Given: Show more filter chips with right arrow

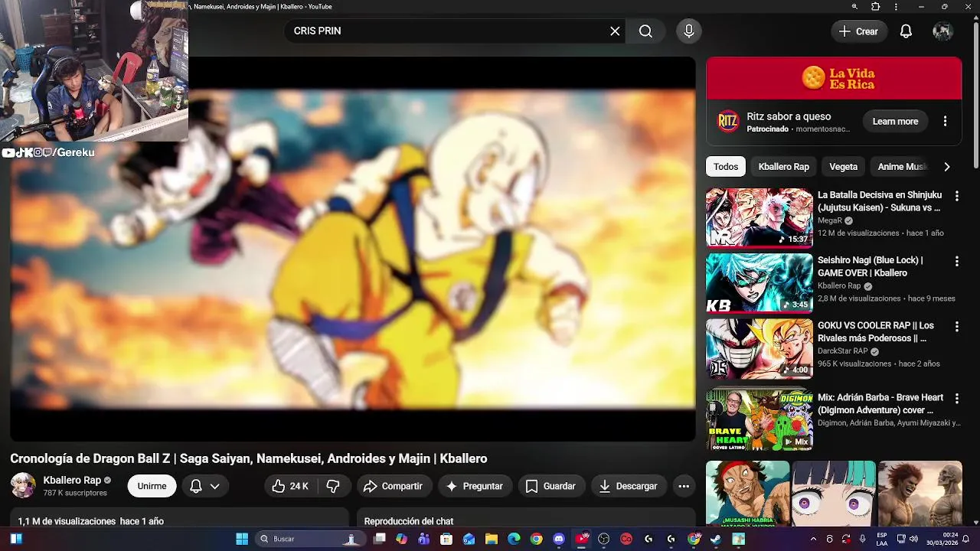Looking at the screenshot, I should click(x=947, y=166).
